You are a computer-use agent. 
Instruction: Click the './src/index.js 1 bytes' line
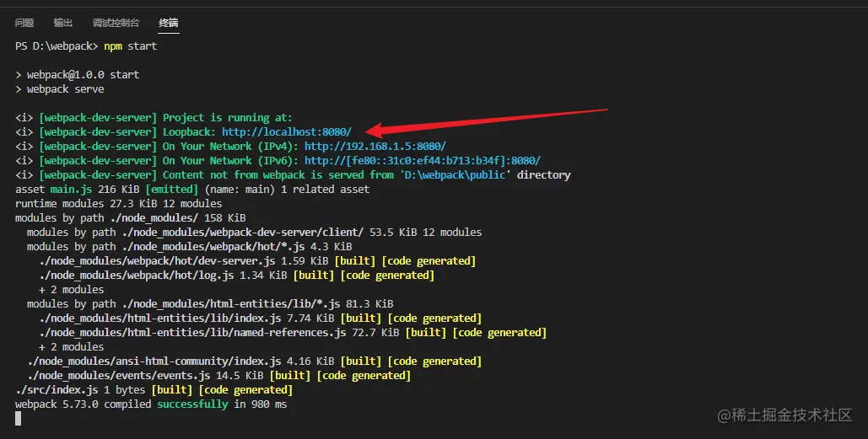(x=154, y=390)
